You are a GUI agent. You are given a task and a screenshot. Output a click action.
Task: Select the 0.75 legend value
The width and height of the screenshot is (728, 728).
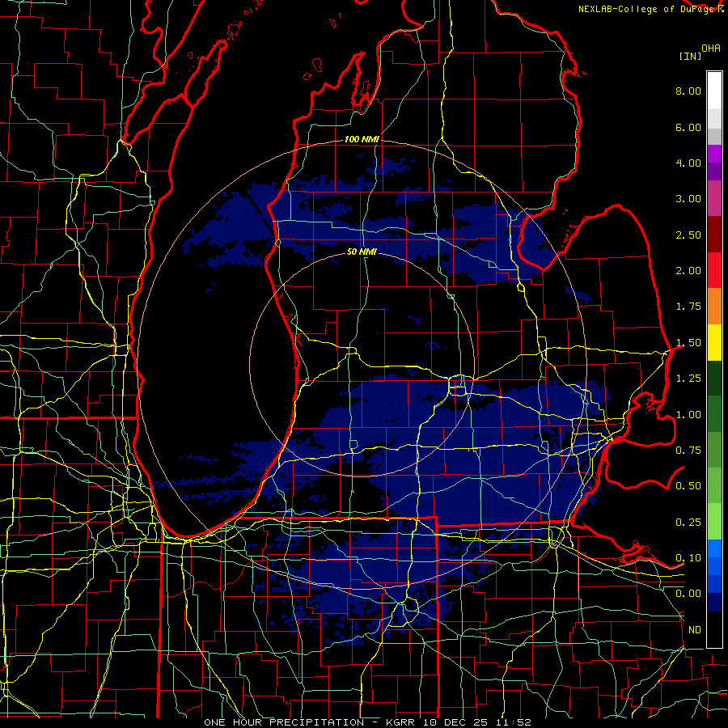click(x=688, y=451)
